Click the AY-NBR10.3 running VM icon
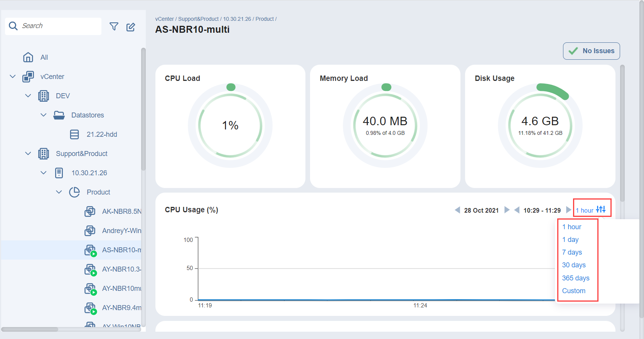This screenshot has width=644, height=339. tap(91, 270)
